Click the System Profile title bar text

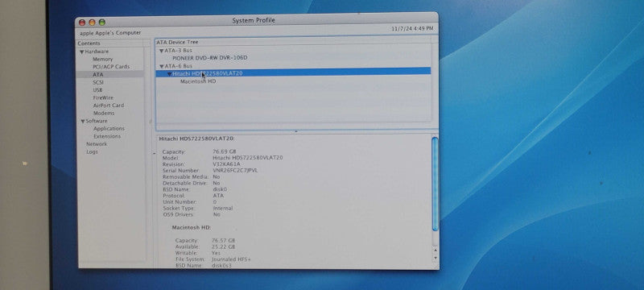[x=254, y=20]
